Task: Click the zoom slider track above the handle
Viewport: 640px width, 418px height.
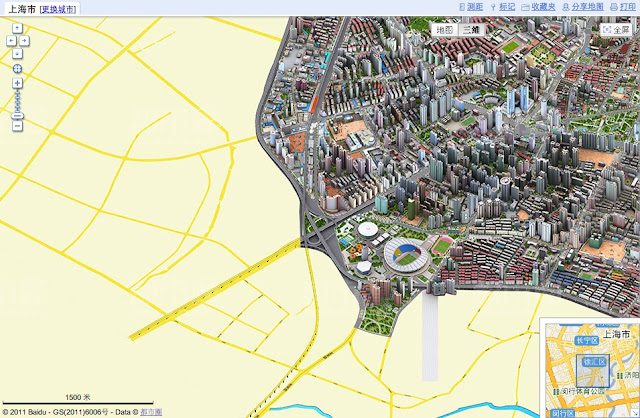Action: [17, 100]
